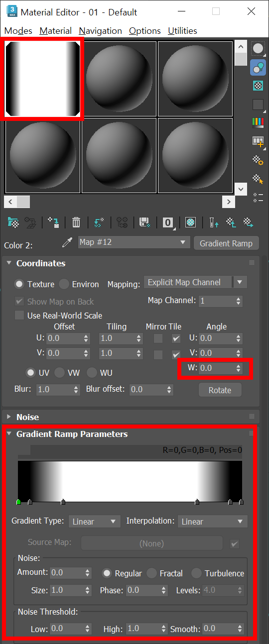Select the Texture radio button
The height and width of the screenshot is (644, 269).
[19, 284]
